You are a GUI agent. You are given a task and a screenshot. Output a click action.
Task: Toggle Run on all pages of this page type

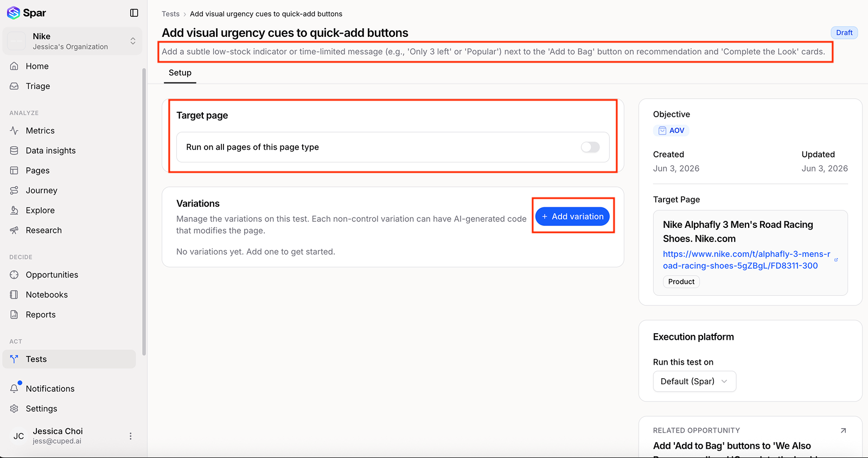click(590, 147)
